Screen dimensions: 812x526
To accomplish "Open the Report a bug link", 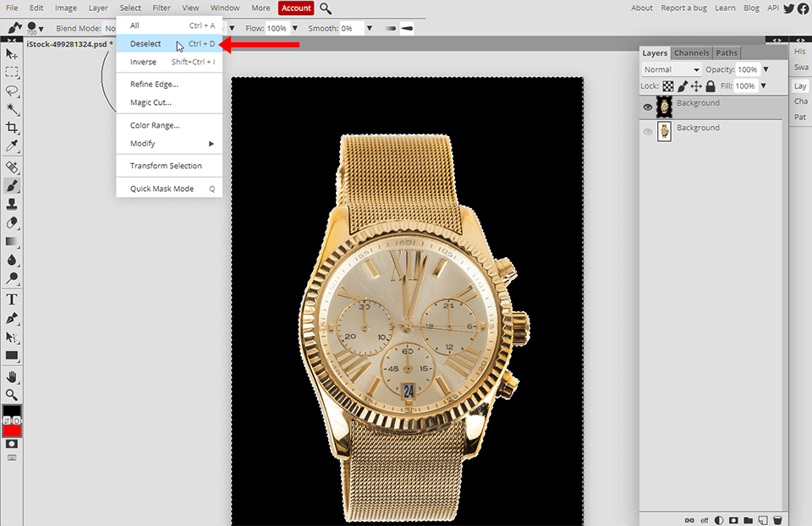I will pyautogui.click(x=684, y=8).
